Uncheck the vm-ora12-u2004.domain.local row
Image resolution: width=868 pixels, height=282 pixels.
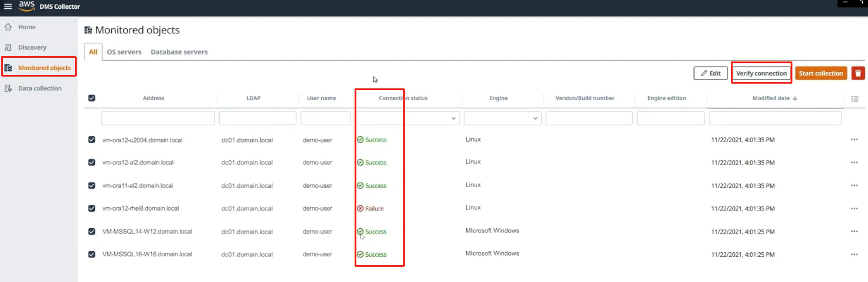pyautogui.click(x=91, y=140)
